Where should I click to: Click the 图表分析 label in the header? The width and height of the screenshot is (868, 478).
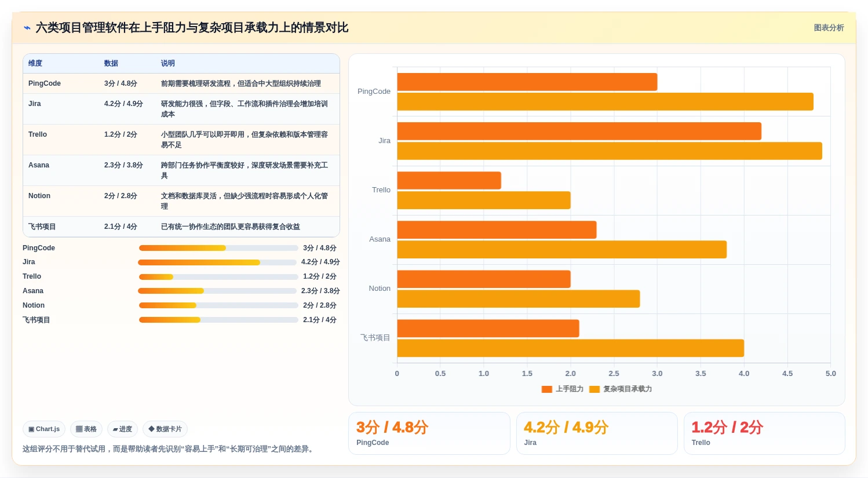829,28
